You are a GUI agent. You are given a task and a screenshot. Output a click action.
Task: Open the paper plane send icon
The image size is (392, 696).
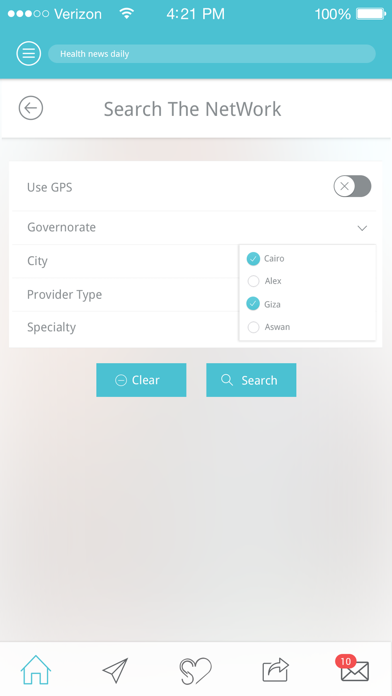click(115, 670)
